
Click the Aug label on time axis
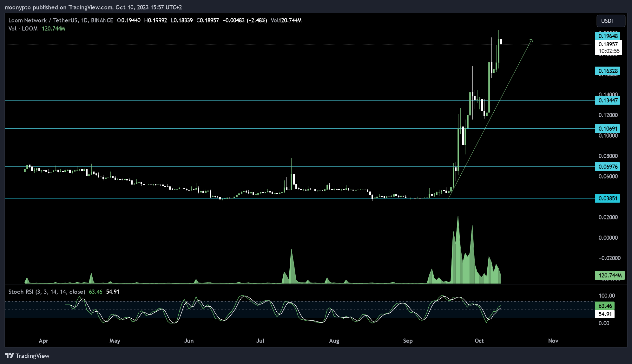pos(334,341)
